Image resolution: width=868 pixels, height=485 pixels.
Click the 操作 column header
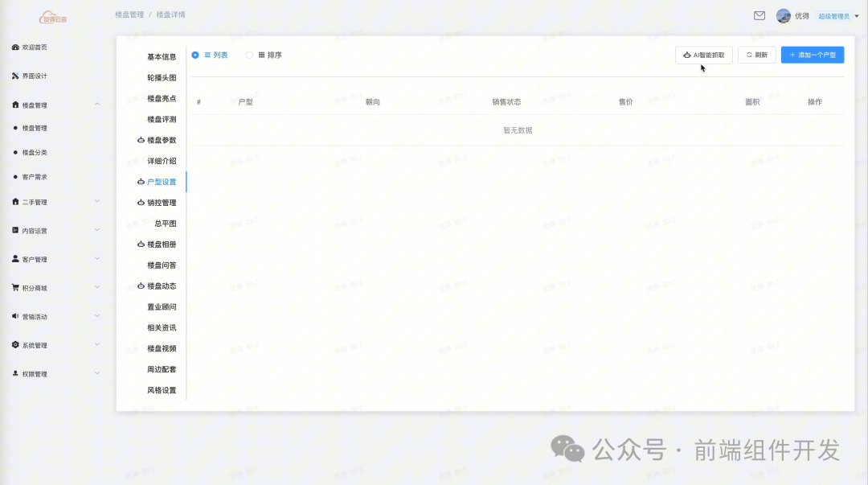[x=815, y=102]
